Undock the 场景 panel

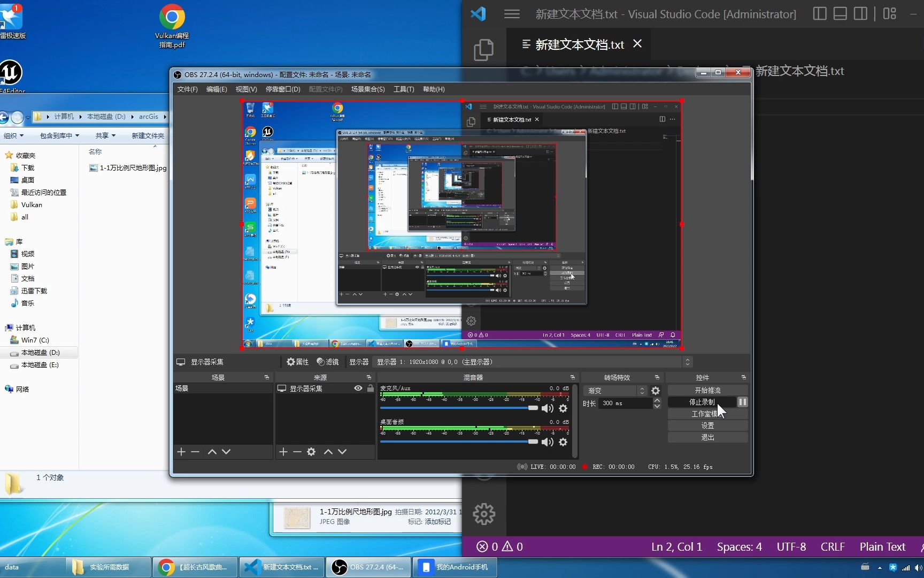(x=267, y=377)
